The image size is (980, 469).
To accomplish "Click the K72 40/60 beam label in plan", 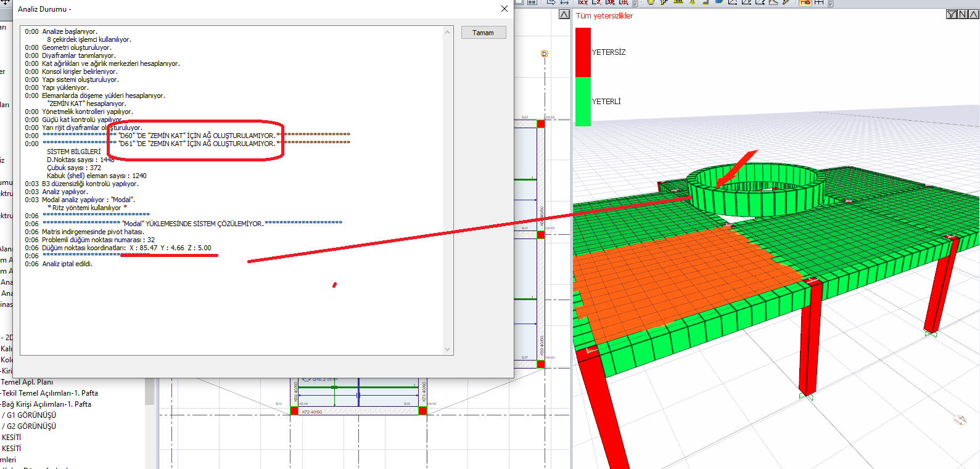I will 312,412.
